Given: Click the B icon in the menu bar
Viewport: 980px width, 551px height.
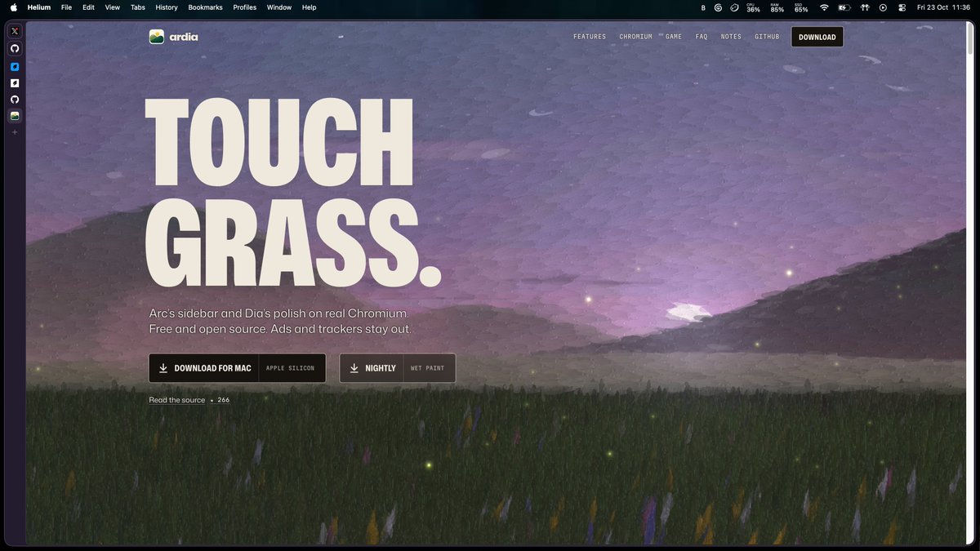Looking at the screenshot, I should click(x=703, y=7).
